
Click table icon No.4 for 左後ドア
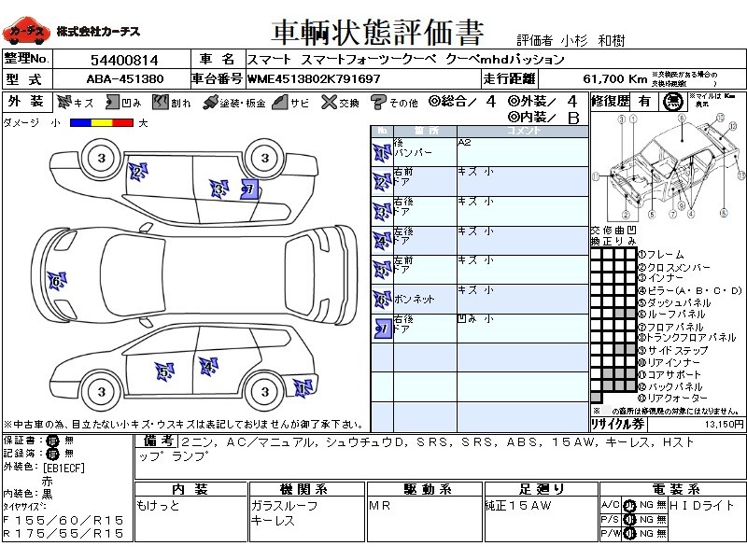[382, 241]
